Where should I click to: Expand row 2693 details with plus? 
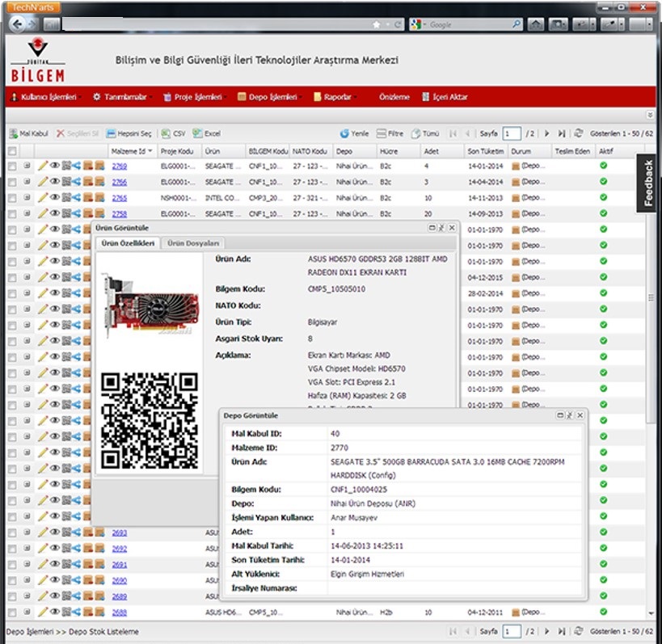[x=27, y=532]
